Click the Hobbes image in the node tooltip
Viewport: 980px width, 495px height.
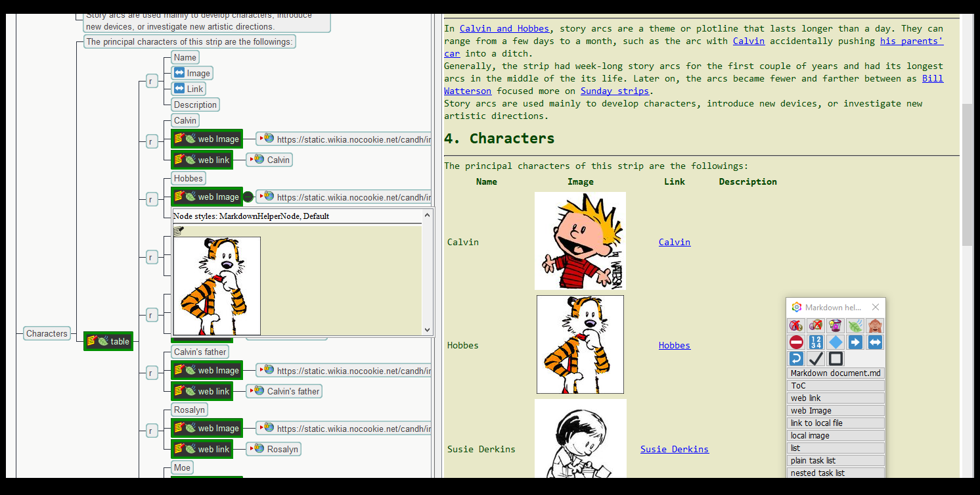pyautogui.click(x=217, y=286)
